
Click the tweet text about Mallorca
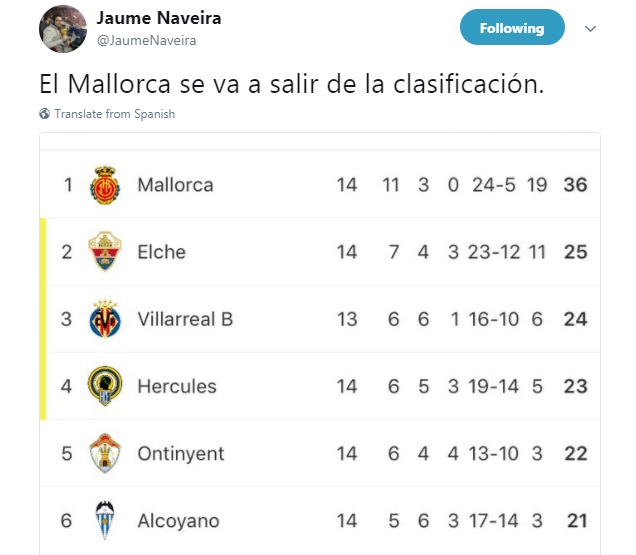[x=292, y=84]
